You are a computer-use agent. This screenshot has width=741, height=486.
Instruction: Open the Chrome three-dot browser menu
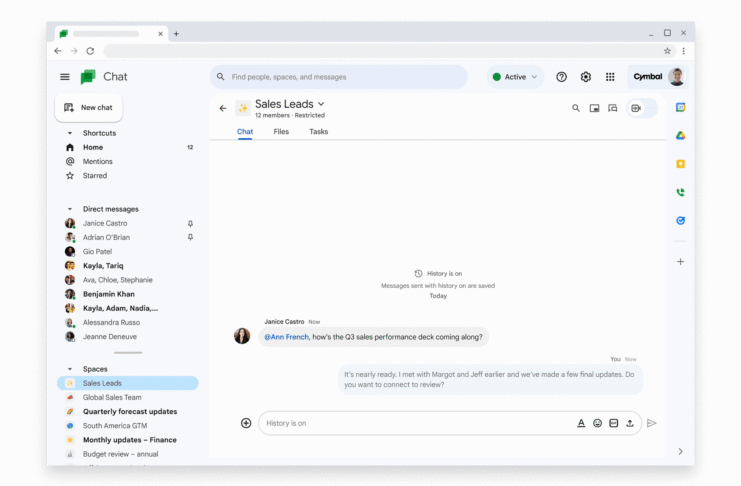coord(683,51)
